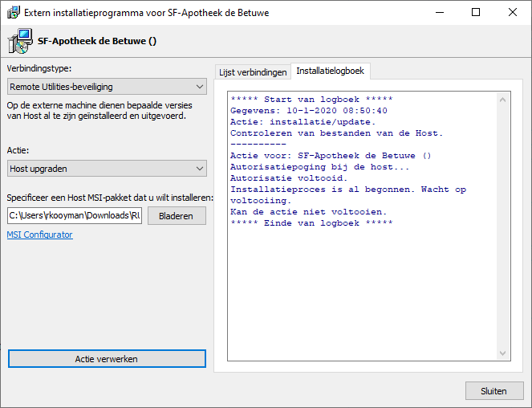Click the installer icon in the title bar
The width and height of the screenshot is (532, 408).
coord(12,13)
